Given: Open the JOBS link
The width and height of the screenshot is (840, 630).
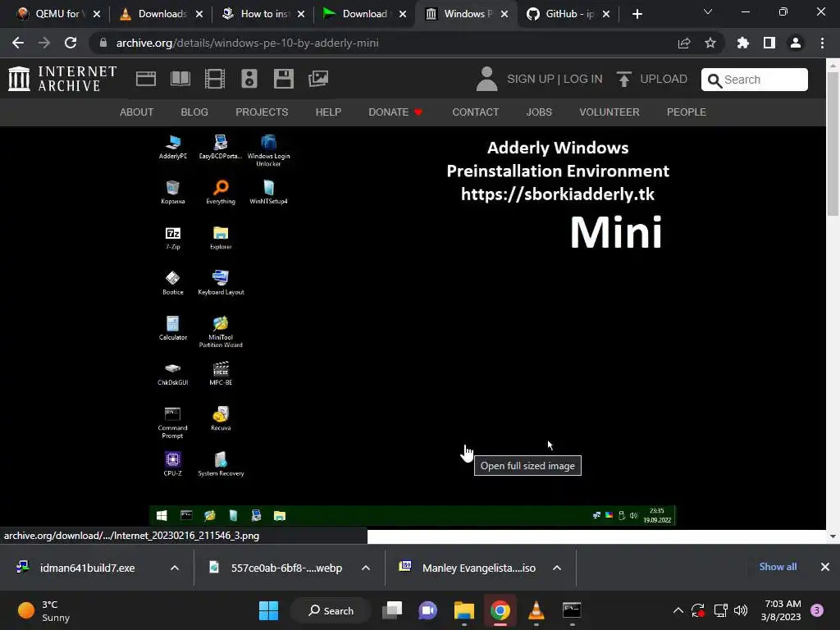Looking at the screenshot, I should pyautogui.click(x=539, y=112).
